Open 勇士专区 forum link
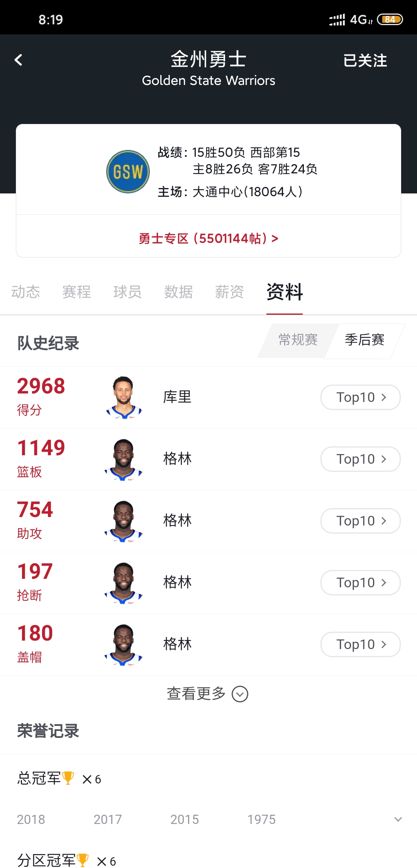The height and width of the screenshot is (868, 417). pos(208,239)
